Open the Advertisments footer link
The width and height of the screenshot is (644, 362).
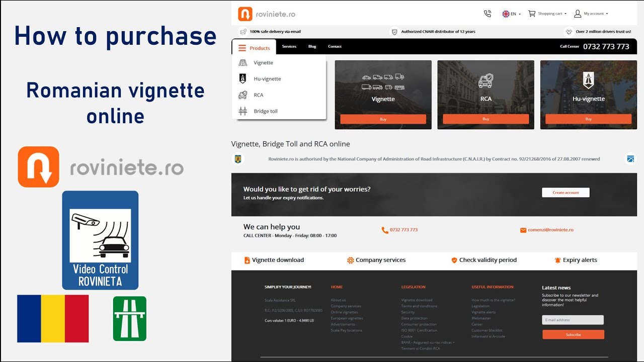click(343, 324)
